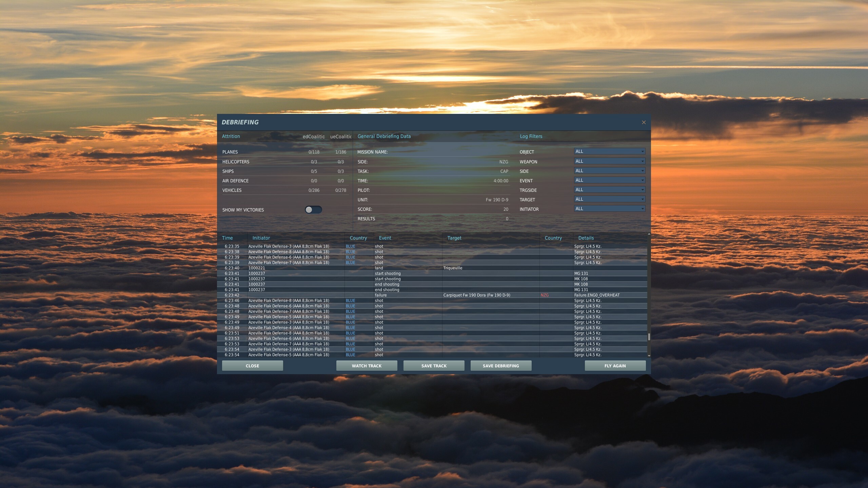Click 'Carpiquet Fw 190 Dora (Fw 190 D-9)' target cell

[x=477, y=295]
